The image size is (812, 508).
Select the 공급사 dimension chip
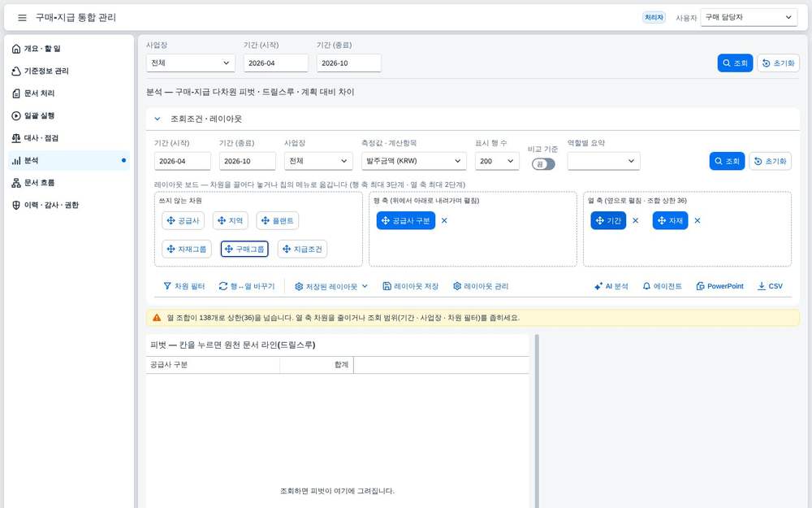(183, 220)
